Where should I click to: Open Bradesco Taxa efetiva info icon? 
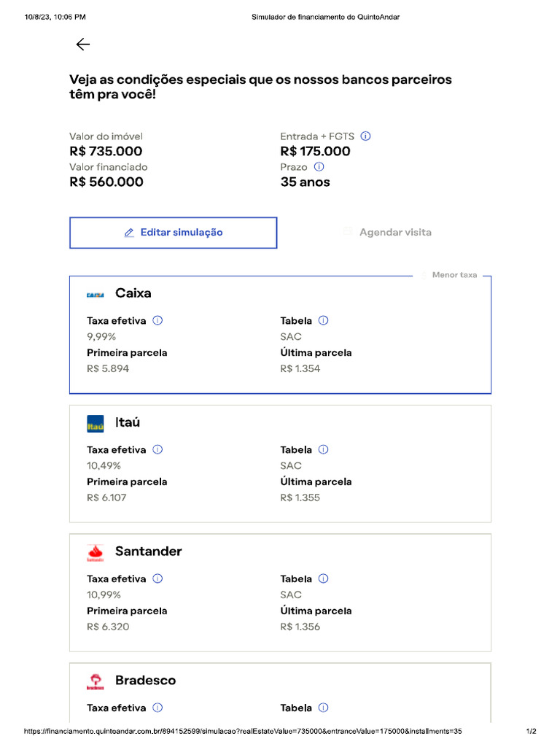coord(157,708)
